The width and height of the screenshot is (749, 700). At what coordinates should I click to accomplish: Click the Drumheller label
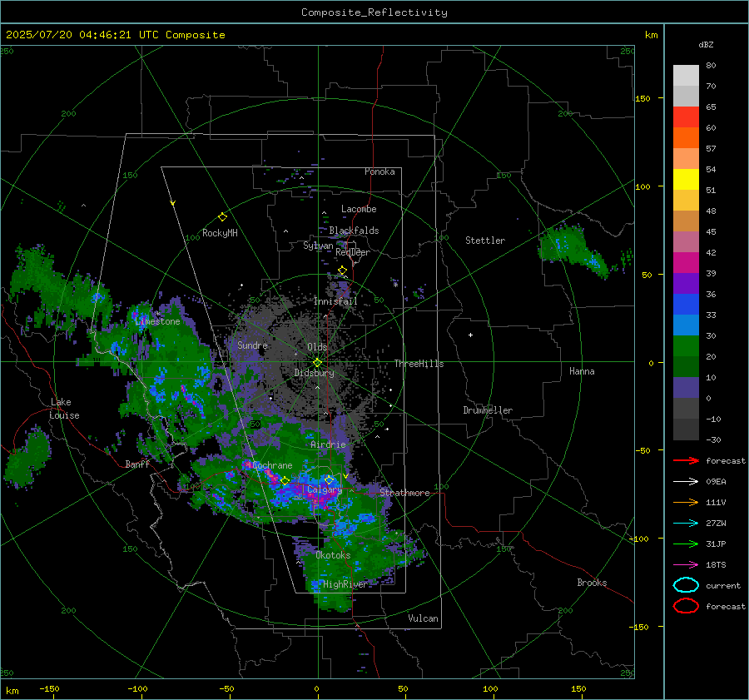[488, 410]
